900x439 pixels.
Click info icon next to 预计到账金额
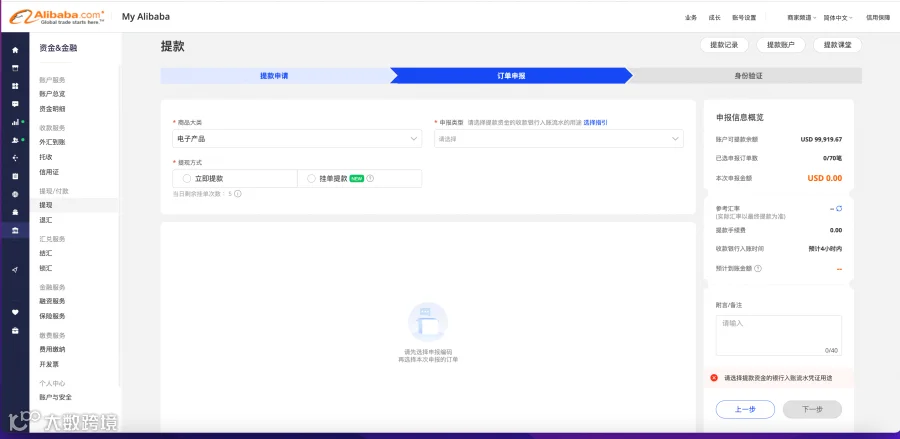[x=758, y=268]
